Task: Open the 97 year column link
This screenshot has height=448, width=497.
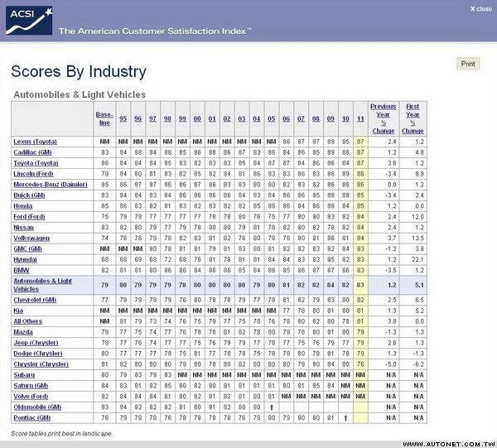Action: pyautogui.click(x=152, y=118)
